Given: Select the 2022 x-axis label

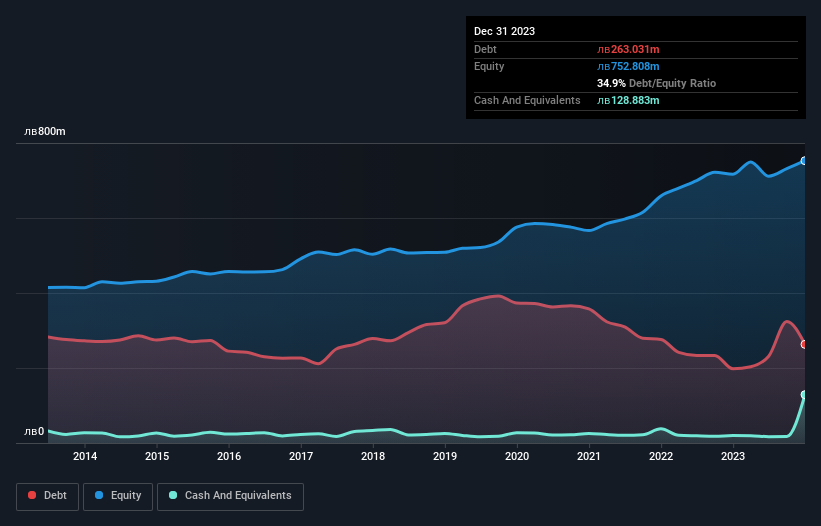Looking at the screenshot, I should pos(661,456).
